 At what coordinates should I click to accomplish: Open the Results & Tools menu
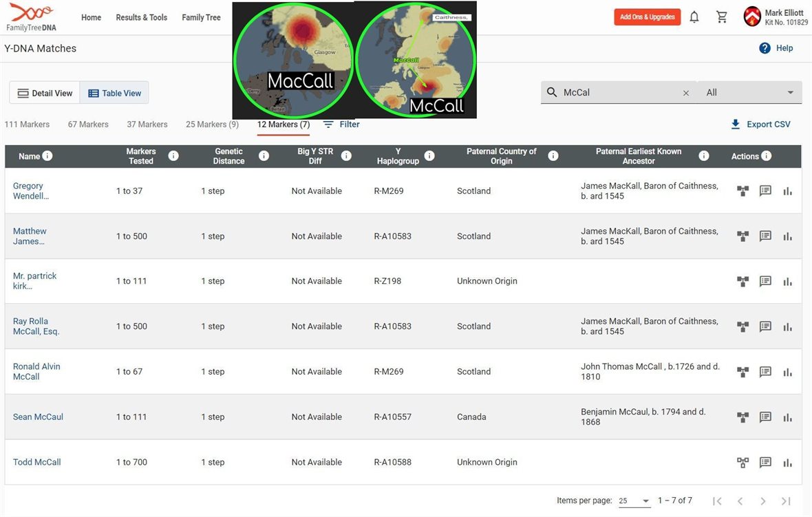(141, 17)
